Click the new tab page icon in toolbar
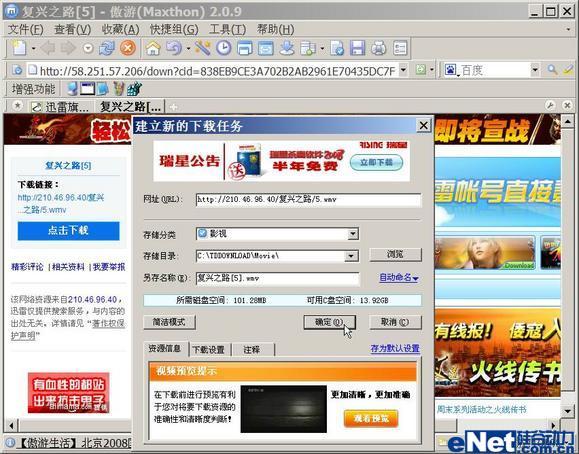This screenshot has height=454, width=579. pos(19,48)
